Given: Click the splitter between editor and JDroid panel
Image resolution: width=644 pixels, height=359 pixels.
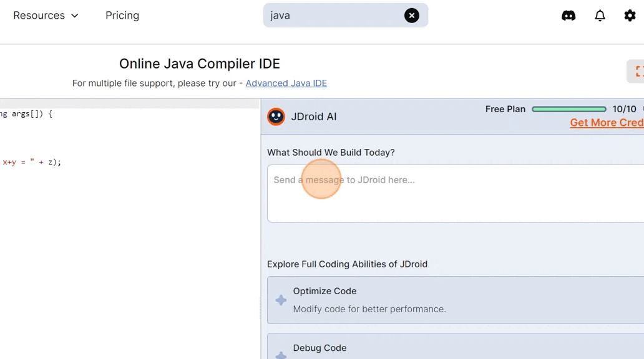Looking at the screenshot, I should tap(261, 305).
